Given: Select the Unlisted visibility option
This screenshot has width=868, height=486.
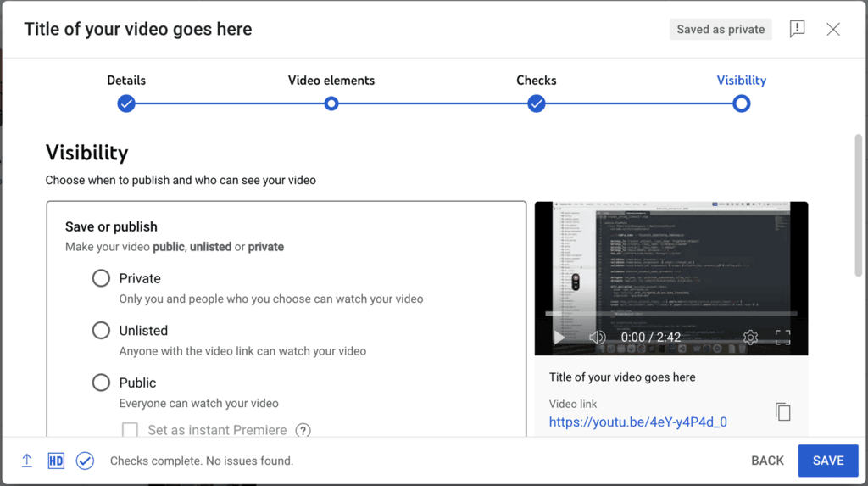Looking at the screenshot, I should (101, 330).
